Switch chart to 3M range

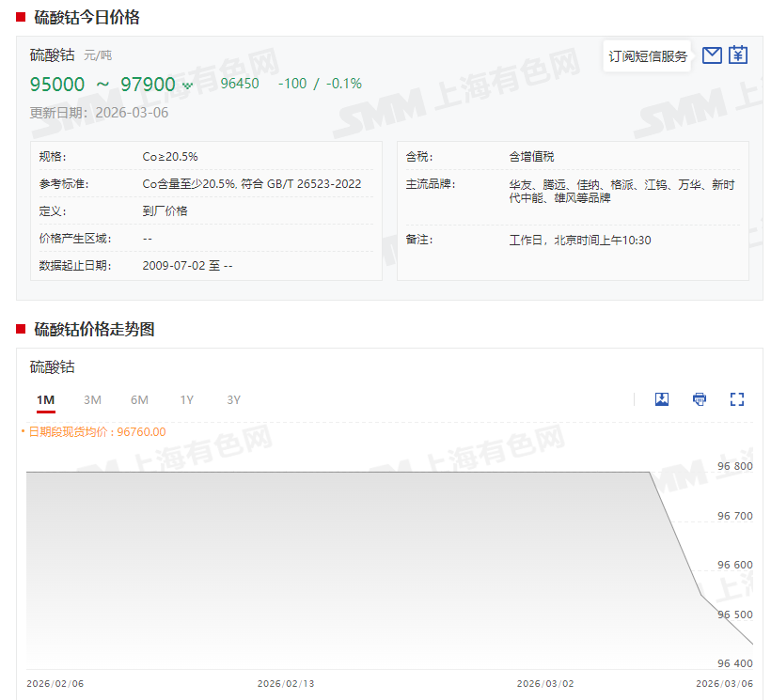tap(92, 400)
